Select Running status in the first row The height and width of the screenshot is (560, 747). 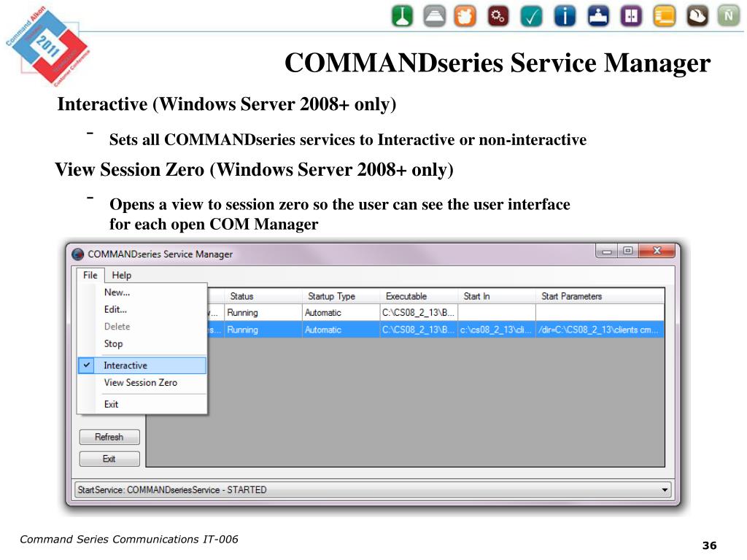[263, 313]
